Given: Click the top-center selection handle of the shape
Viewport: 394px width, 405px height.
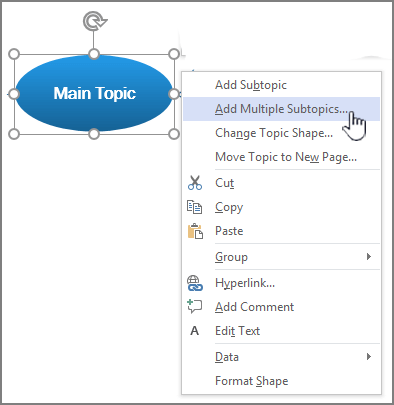Looking at the screenshot, I should [x=94, y=54].
